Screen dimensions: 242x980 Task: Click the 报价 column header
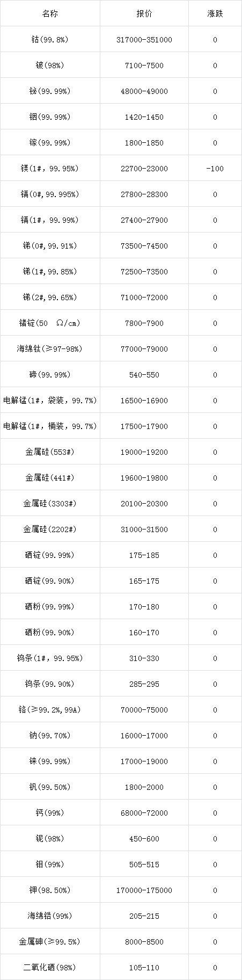pos(144,14)
